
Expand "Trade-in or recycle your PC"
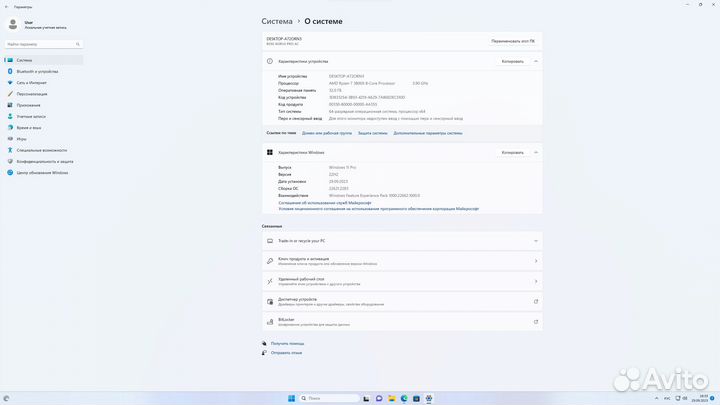coord(402,241)
